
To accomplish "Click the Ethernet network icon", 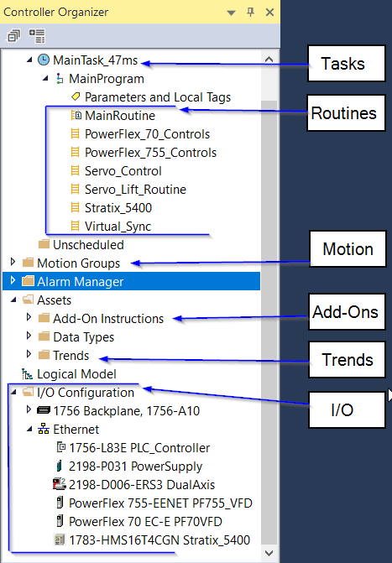I will [x=44, y=429].
